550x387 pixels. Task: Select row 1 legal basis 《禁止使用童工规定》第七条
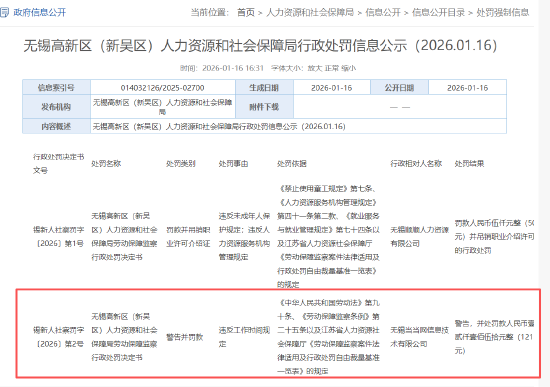(x=326, y=189)
